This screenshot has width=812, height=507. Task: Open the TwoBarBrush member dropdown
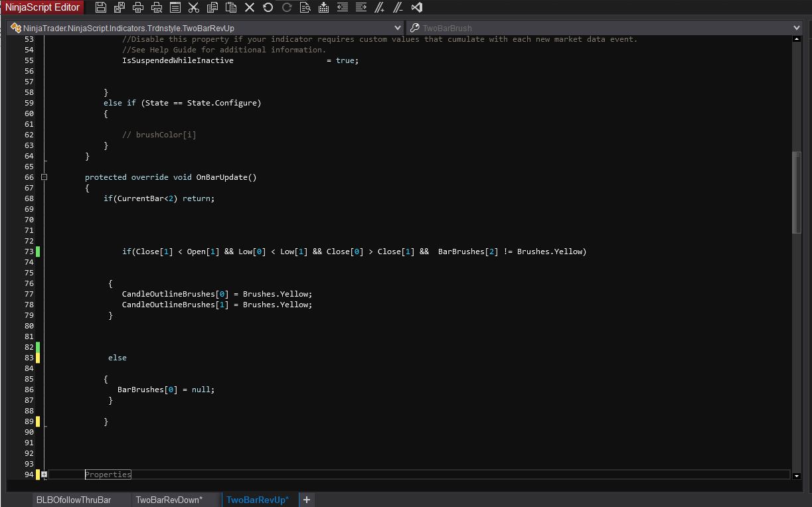coord(797,28)
